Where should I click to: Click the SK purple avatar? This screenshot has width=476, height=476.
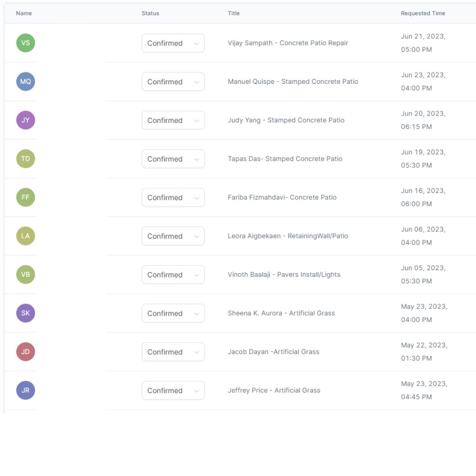(x=26, y=313)
